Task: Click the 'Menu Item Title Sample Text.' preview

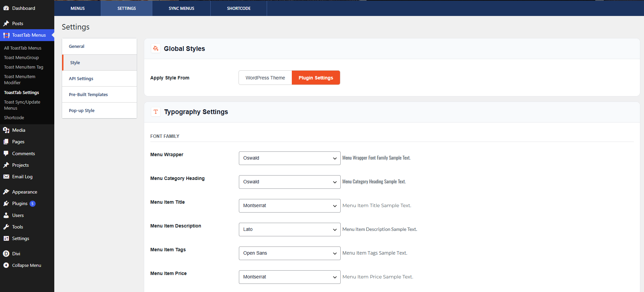Action: (377, 205)
